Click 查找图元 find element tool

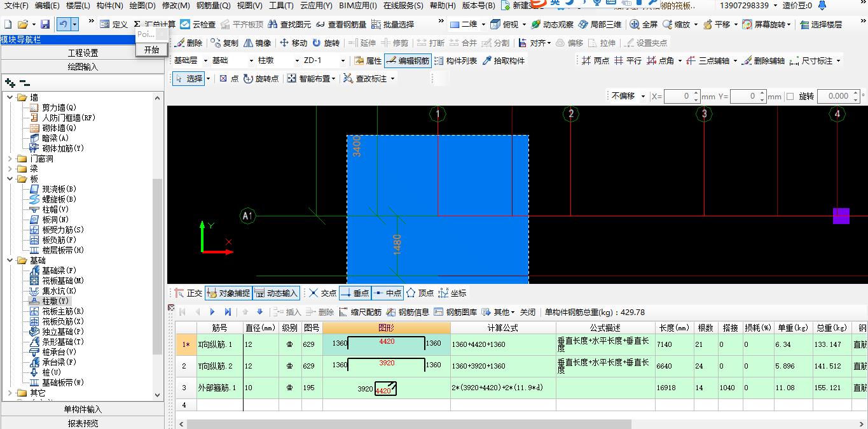point(290,24)
